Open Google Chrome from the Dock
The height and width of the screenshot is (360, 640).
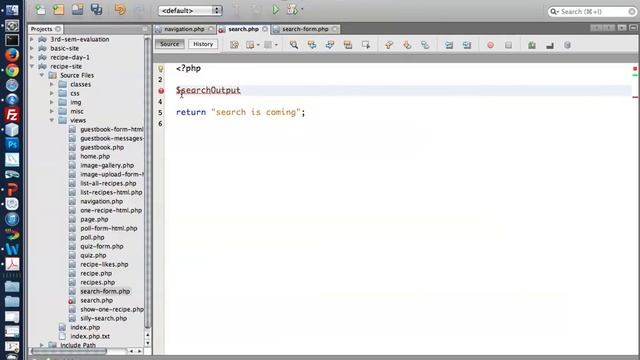click(12, 70)
